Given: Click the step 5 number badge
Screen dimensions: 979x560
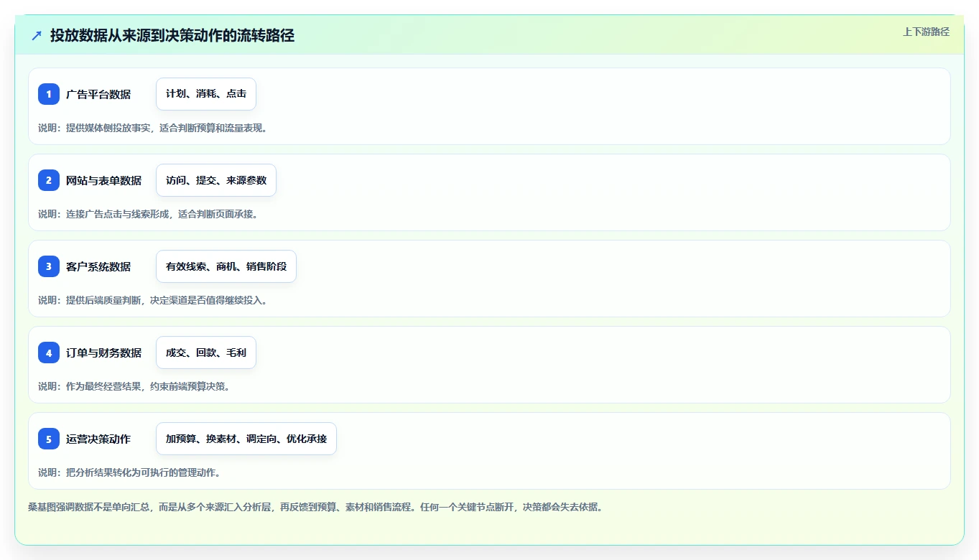Looking at the screenshot, I should point(49,439).
